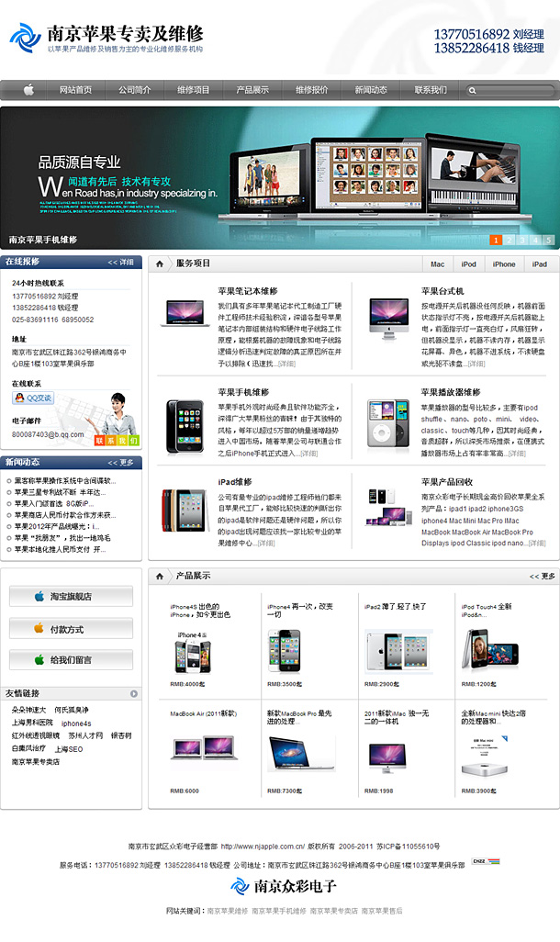
Task: Open the 2011新款iMac product thumbnail
Action: pyautogui.click(x=387, y=758)
